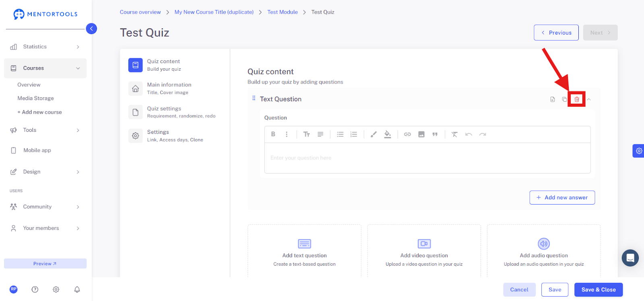
Task: Insert a numbered list
Action: pos(354,134)
